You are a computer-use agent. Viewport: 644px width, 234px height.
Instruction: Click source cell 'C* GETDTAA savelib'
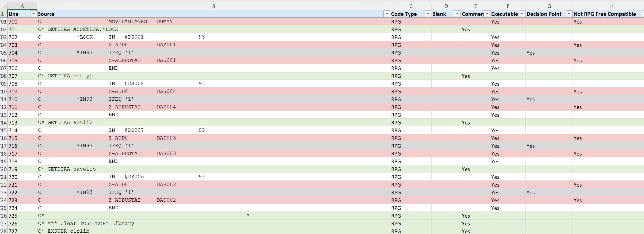(x=214, y=169)
